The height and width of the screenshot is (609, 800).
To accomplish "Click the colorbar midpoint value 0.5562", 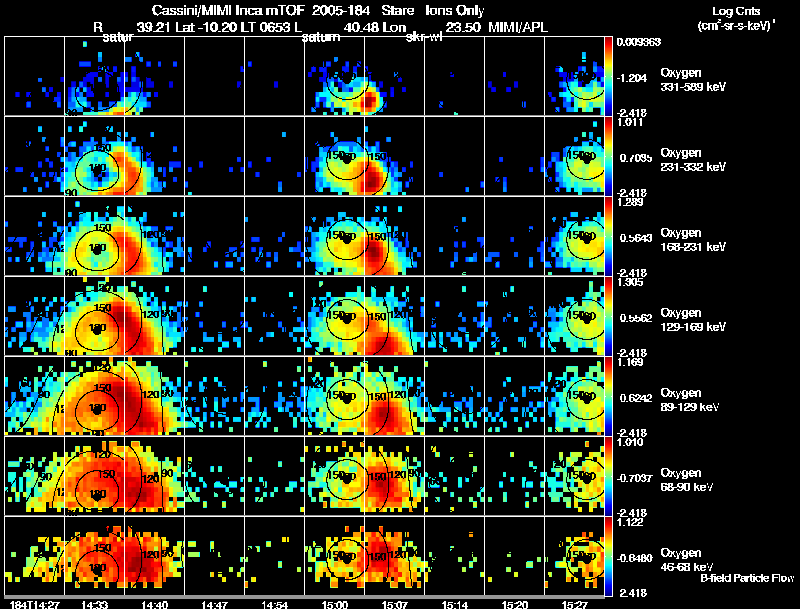I will [636, 318].
